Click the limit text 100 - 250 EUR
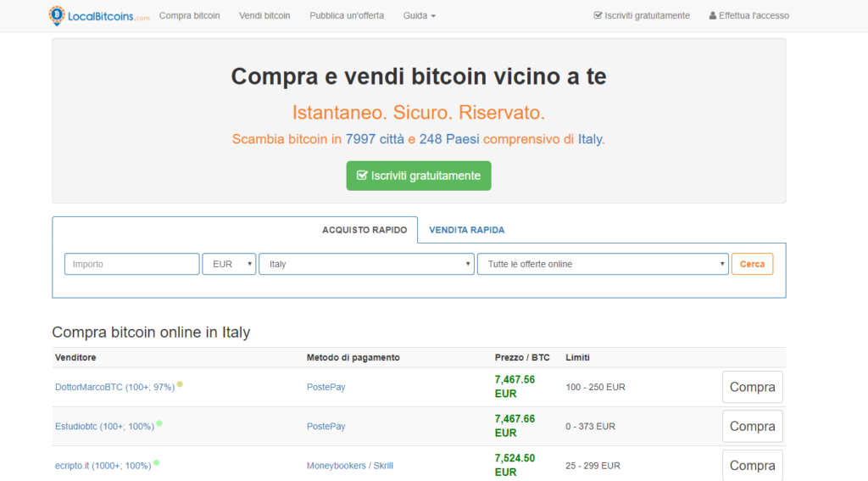The height and width of the screenshot is (481, 868). [x=595, y=387]
